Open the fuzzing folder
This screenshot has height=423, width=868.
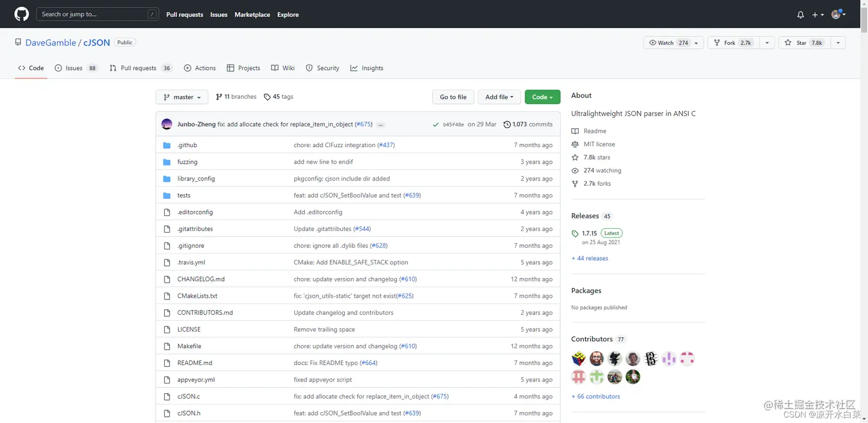pyautogui.click(x=187, y=162)
